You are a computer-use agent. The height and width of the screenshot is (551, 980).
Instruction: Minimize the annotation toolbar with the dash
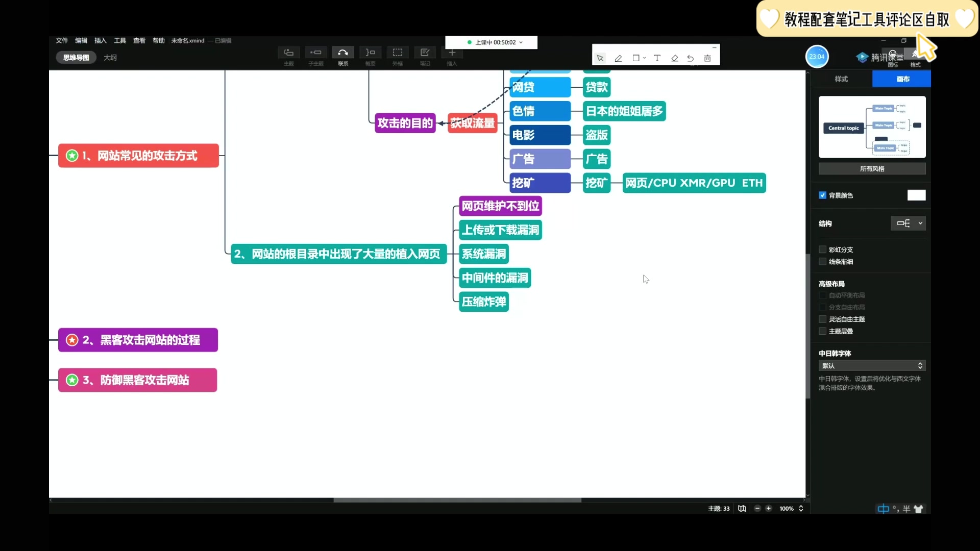coord(715,47)
